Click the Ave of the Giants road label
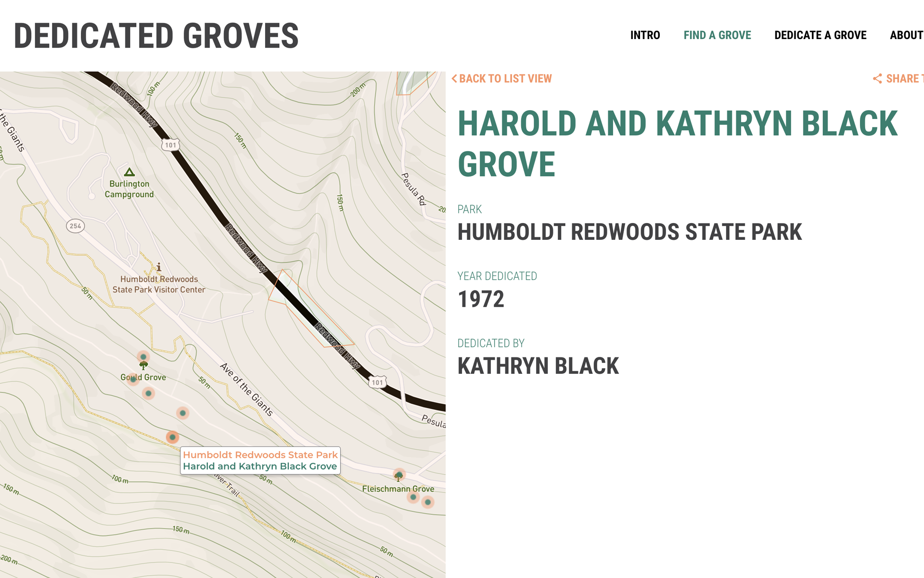Viewport: 924px width, 578px height. [x=247, y=389]
